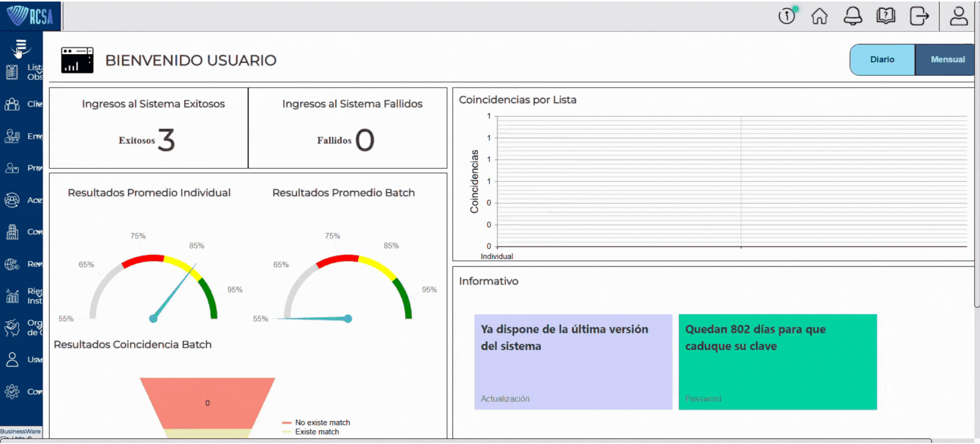Click the people group icon in the sidebar
This screenshot has height=444, width=980.
12,104
